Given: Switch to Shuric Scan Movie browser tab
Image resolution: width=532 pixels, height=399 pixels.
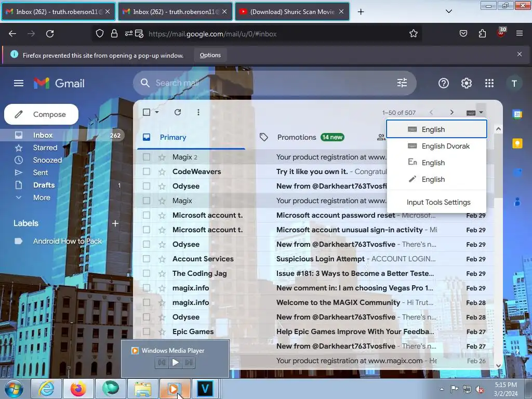Looking at the screenshot, I should point(292,11).
